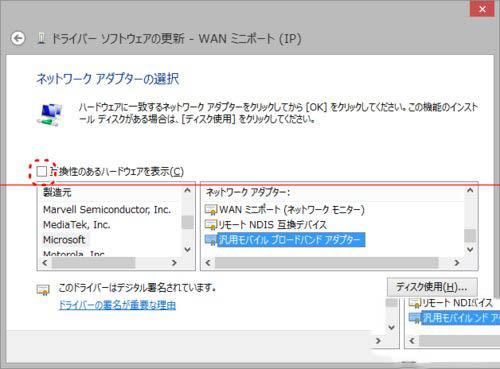500x369 pixels.
Task: Select MediaTek, Inc. manufacturer
Action: pos(77,225)
